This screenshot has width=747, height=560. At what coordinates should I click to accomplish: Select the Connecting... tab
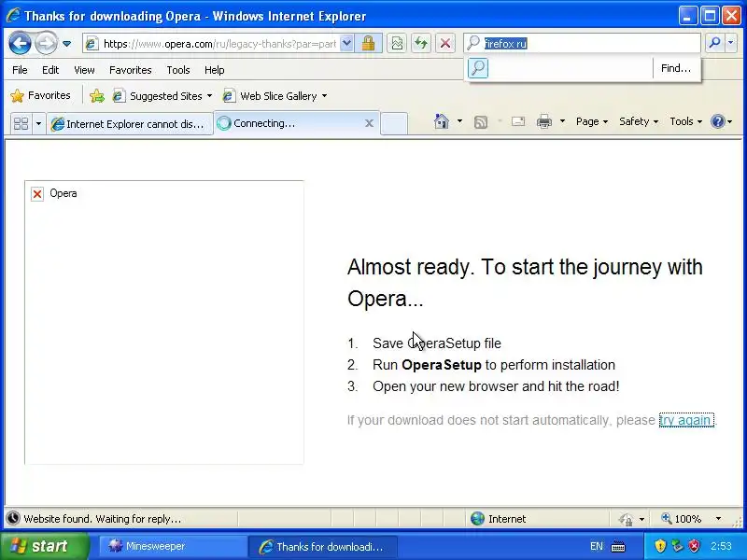click(x=290, y=123)
